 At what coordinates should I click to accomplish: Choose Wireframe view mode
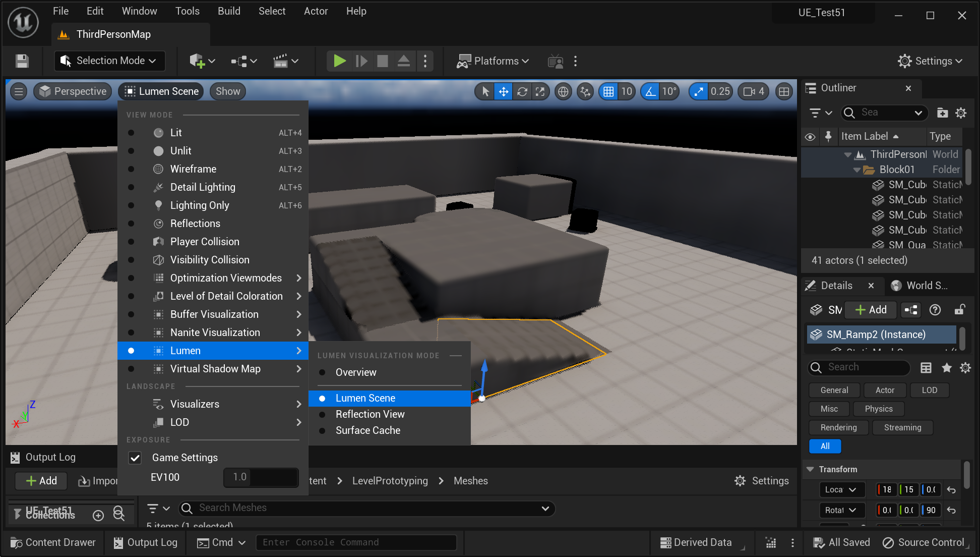(x=193, y=169)
